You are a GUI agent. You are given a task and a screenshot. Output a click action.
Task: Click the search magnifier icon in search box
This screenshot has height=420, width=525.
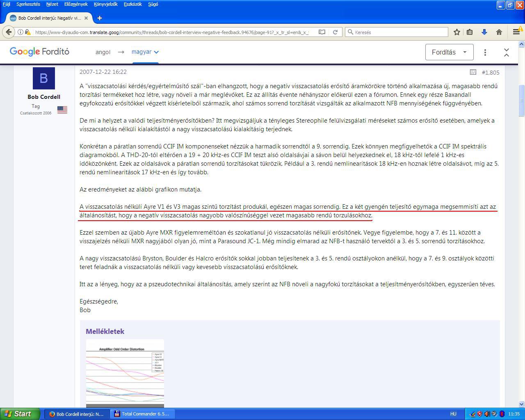[350, 32]
